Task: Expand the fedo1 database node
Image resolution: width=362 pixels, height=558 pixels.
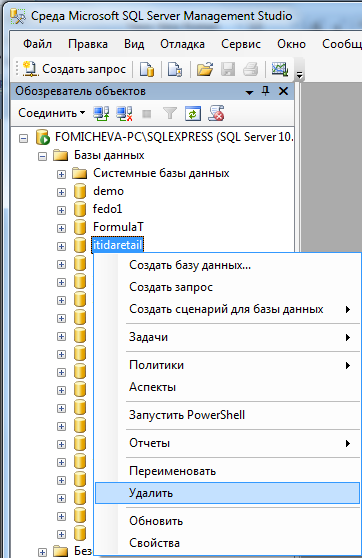Action: click(x=61, y=210)
